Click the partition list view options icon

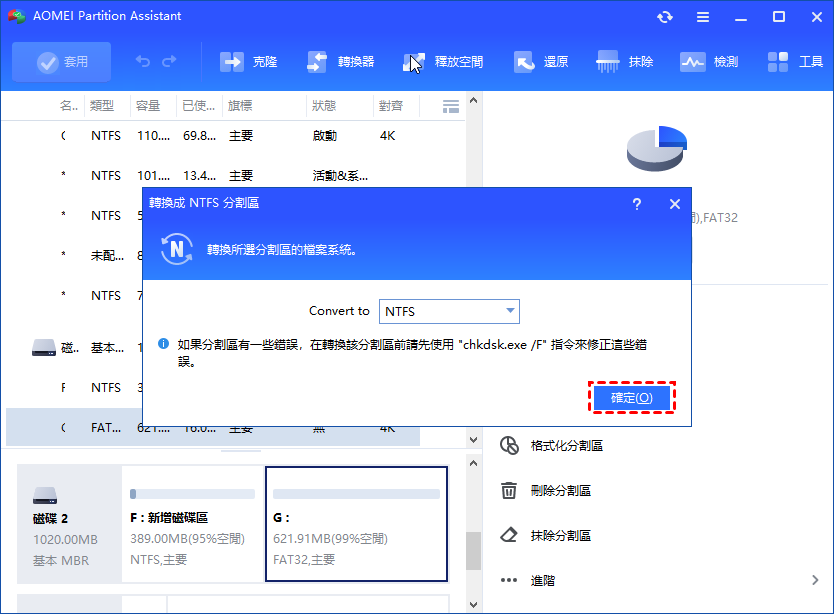pos(451,106)
